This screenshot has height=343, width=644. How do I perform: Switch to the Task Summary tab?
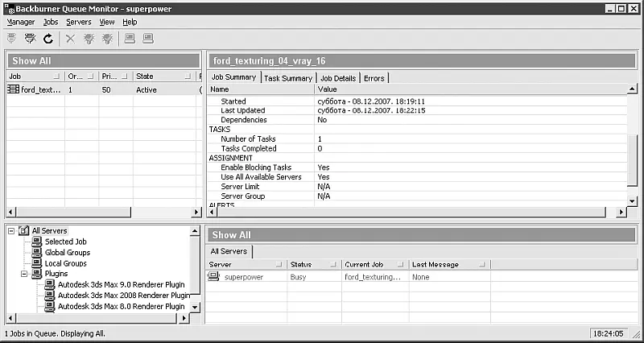pos(288,78)
